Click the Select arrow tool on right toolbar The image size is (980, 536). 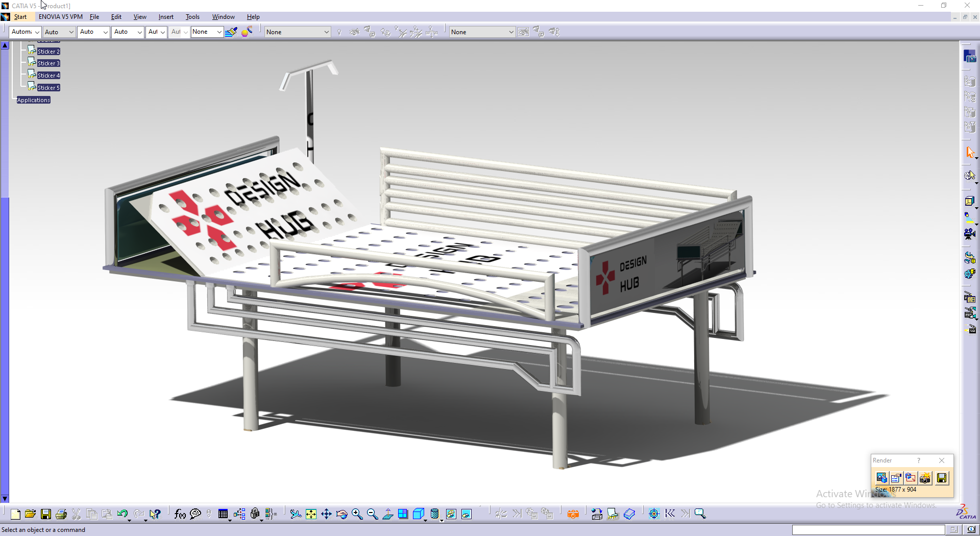[970, 152]
